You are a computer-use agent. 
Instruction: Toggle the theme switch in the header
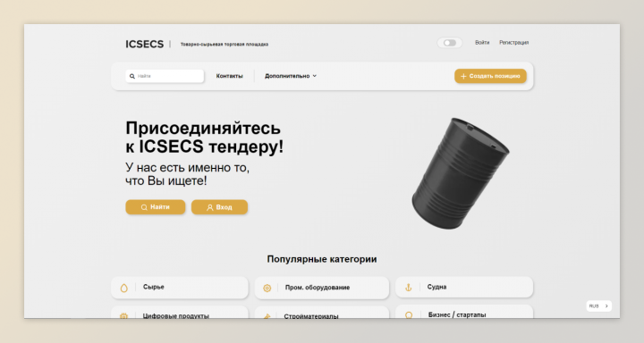(x=450, y=43)
